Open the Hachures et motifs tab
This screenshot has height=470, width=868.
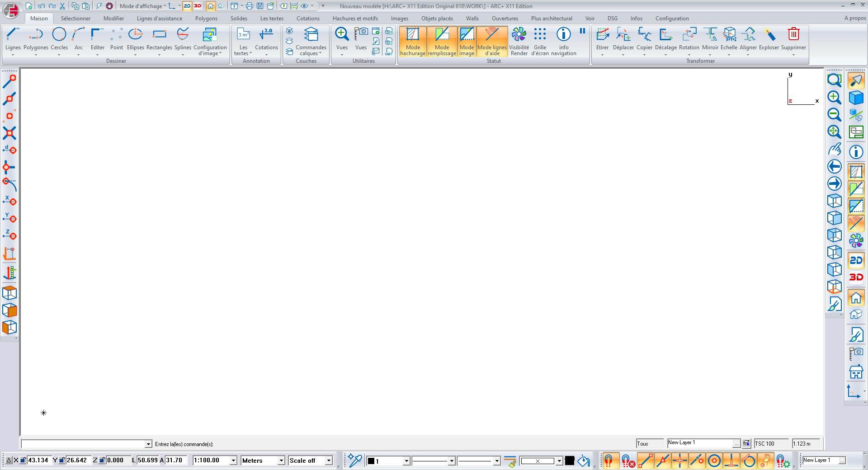[355, 19]
